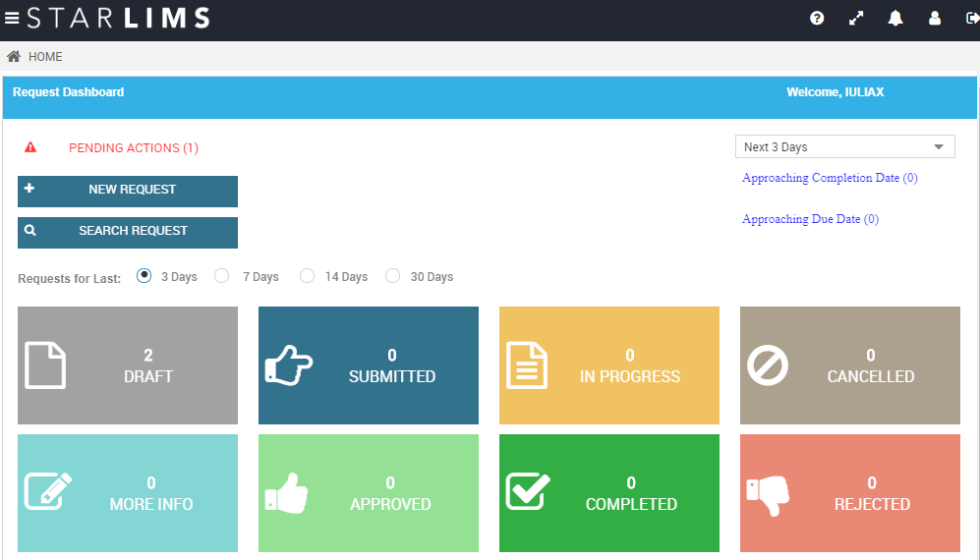The image size is (980, 560).
Task: Expand the Next 3 Days dropdown
Action: pos(844,147)
